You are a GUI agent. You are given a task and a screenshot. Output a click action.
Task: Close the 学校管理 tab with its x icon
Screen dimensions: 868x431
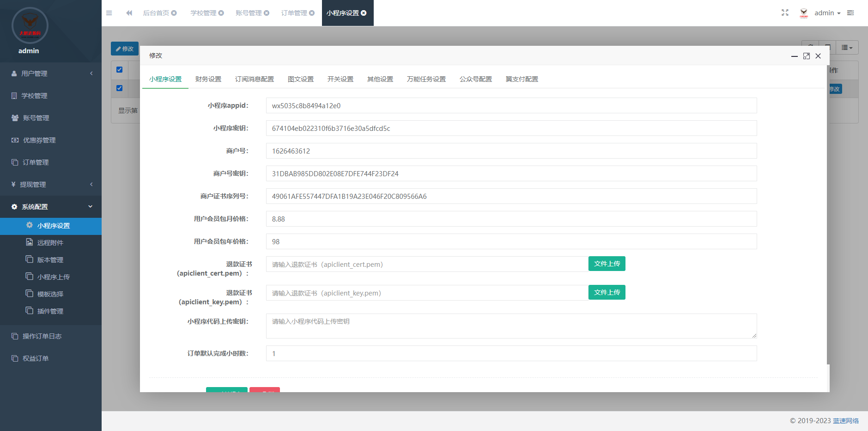click(221, 13)
